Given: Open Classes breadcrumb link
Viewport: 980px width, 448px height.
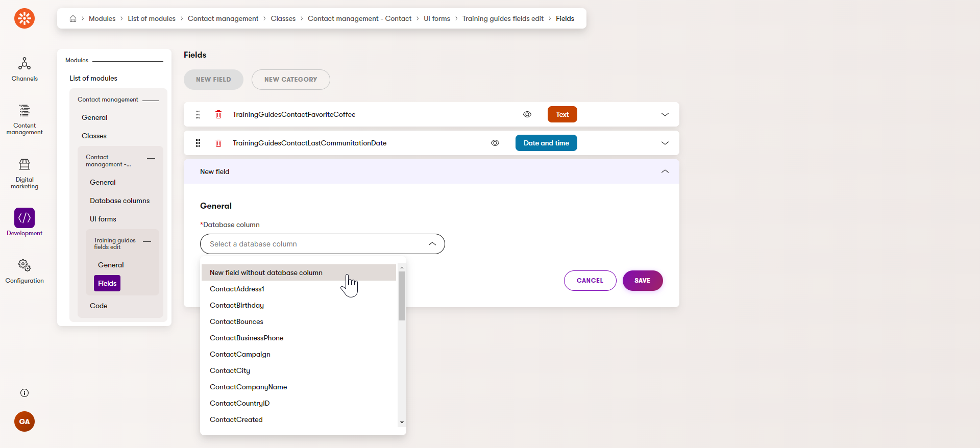Looking at the screenshot, I should [x=283, y=18].
